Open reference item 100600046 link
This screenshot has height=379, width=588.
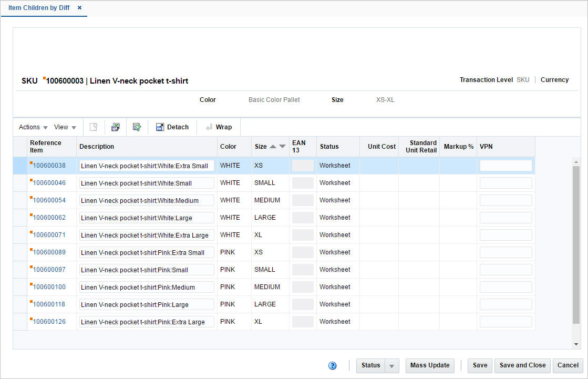(49, 183)
